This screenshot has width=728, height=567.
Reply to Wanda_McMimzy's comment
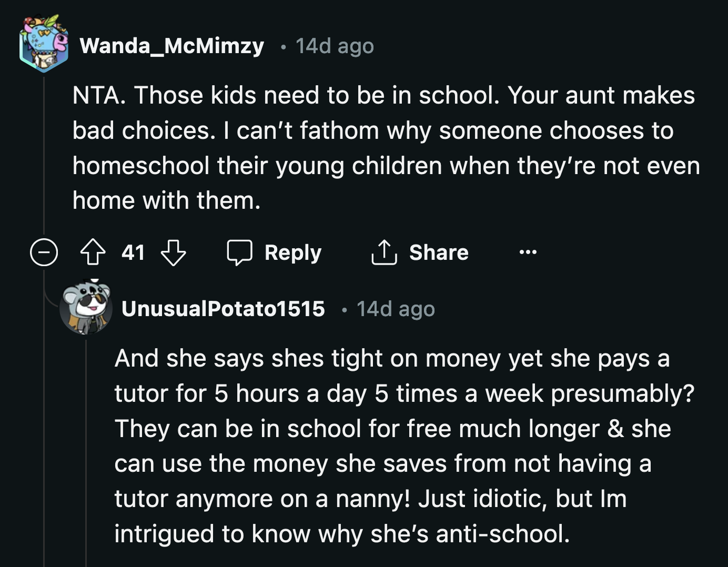point(292,252)
